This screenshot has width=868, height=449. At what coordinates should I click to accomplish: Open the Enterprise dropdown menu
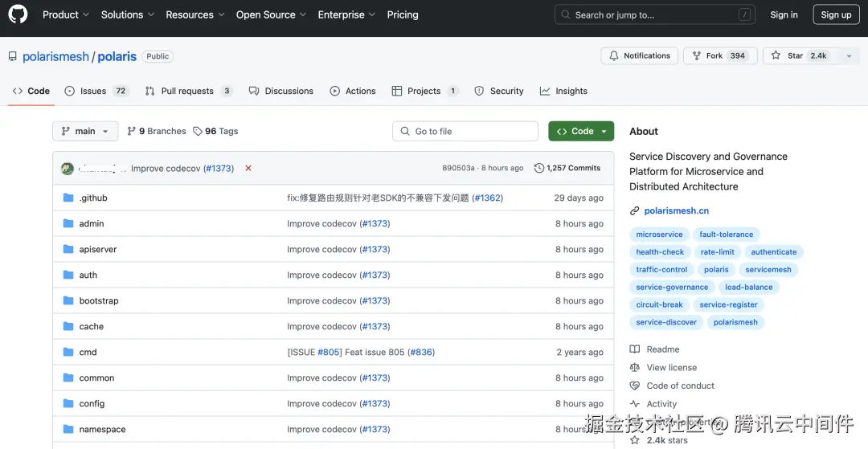(x=346, y=15)
